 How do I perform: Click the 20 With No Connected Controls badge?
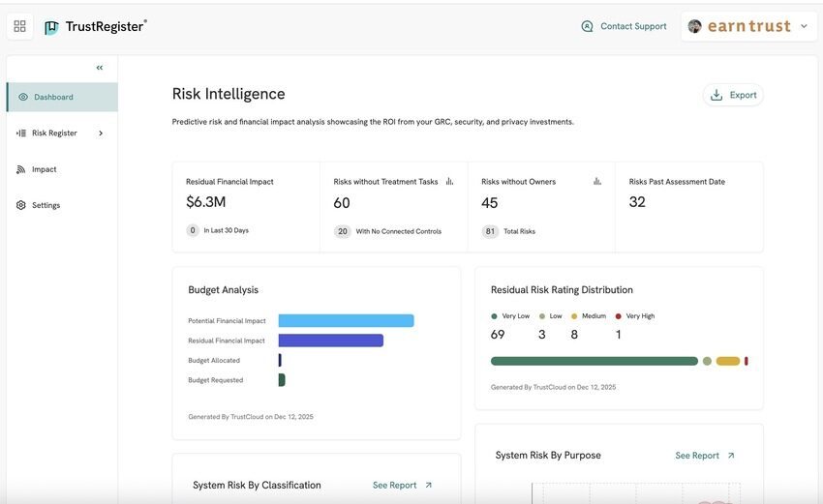pos(342,231)
